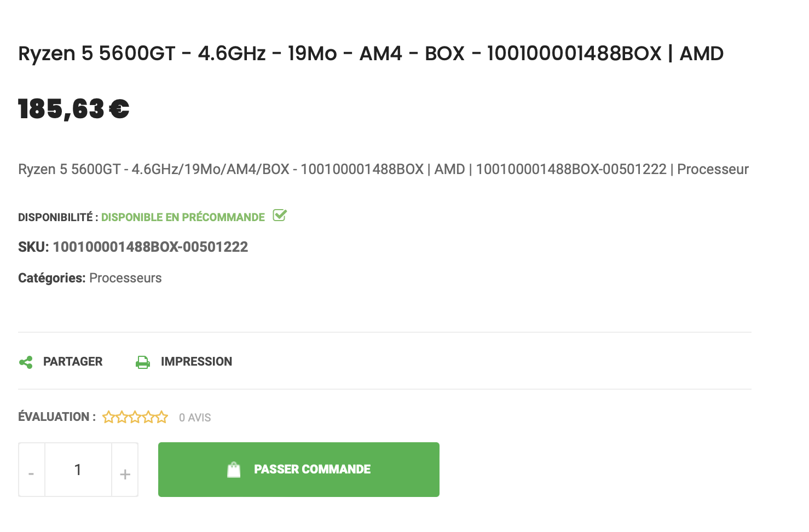This screenshot has height=532, width=809.
Task: Select the quantity input field
Action: (78, 470)
